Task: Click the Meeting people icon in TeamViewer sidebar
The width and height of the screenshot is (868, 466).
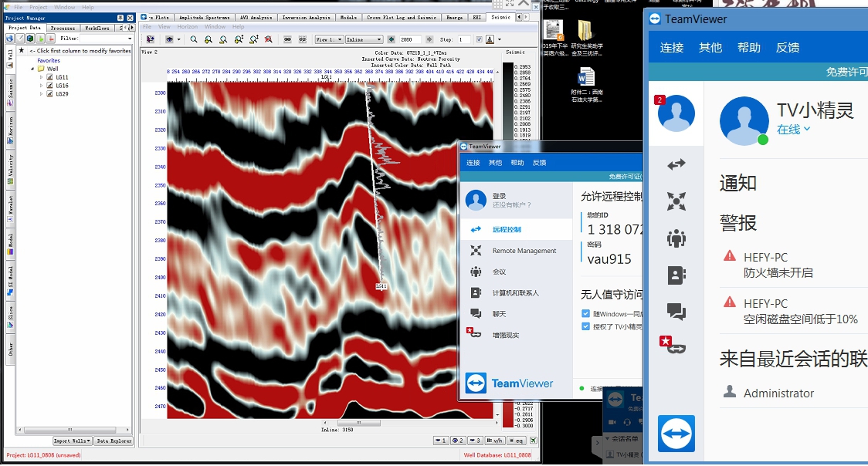Action: coord(676,238)
